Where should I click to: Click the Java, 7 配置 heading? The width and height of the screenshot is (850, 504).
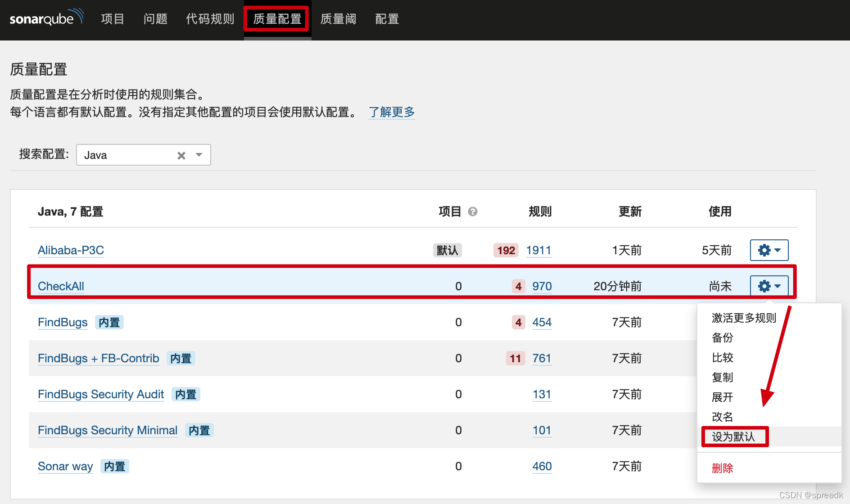71,211
